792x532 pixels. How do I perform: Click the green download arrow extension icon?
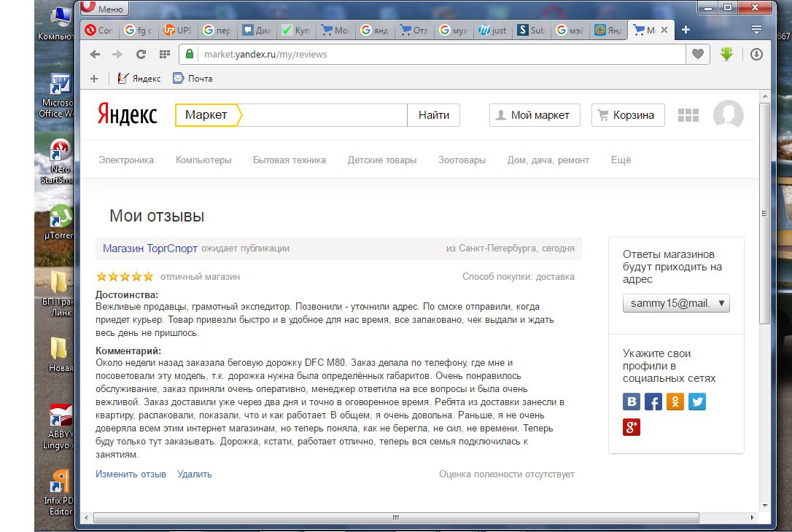pyautogui.click(x=726, y=54)
